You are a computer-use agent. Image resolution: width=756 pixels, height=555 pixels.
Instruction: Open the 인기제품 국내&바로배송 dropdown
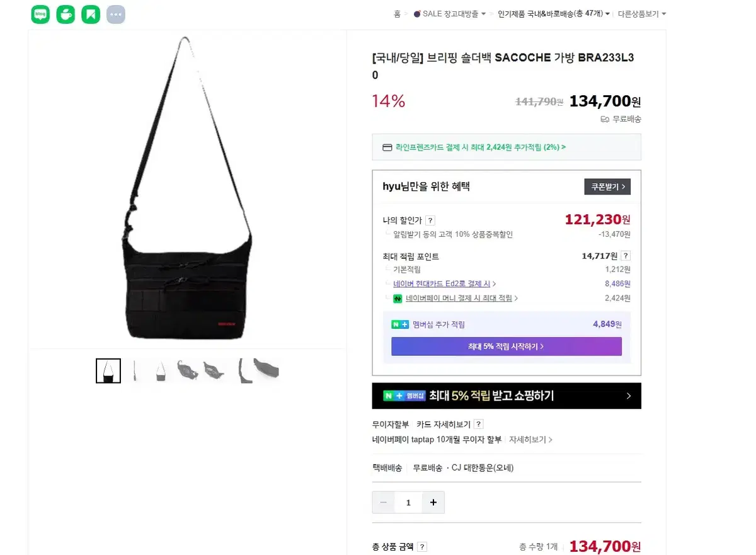(553, 14)
